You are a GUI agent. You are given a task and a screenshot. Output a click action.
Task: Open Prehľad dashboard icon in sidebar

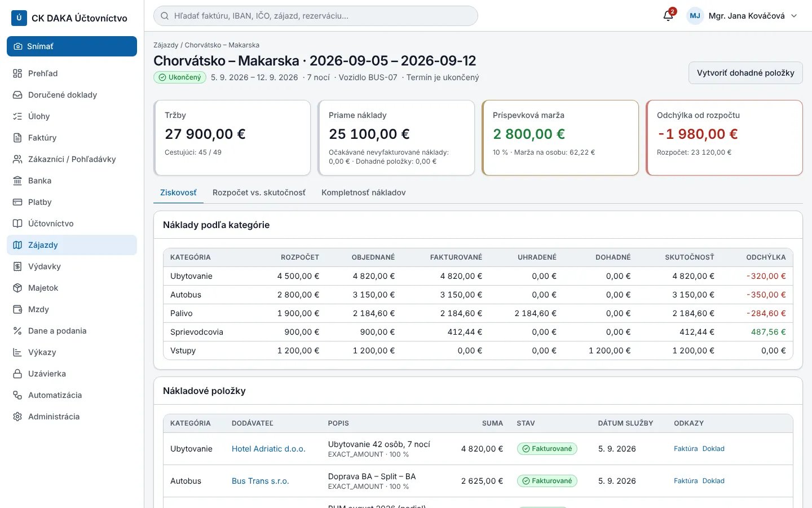17,73
